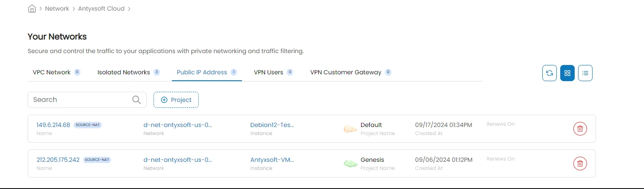644x189 pixels.
Task: Open the VPN Customer Gateway tab
Action: 346,72
